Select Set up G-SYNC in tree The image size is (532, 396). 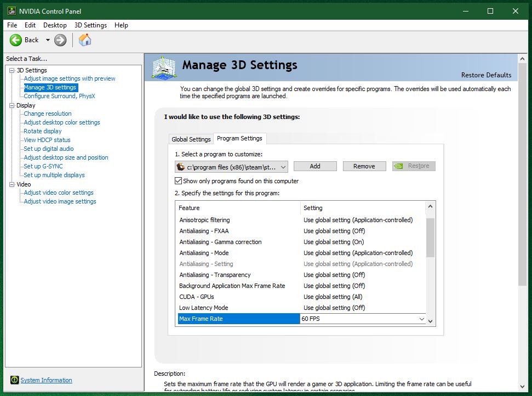pyautogui.click(x=43, y=166)
